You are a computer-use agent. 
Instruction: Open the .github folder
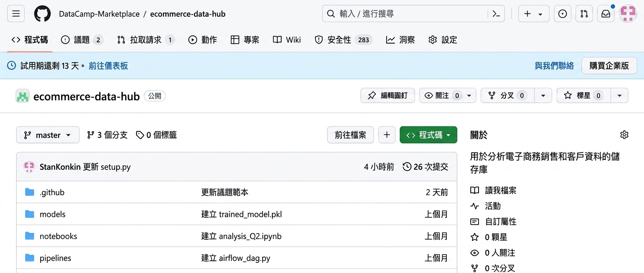(52, 192)
